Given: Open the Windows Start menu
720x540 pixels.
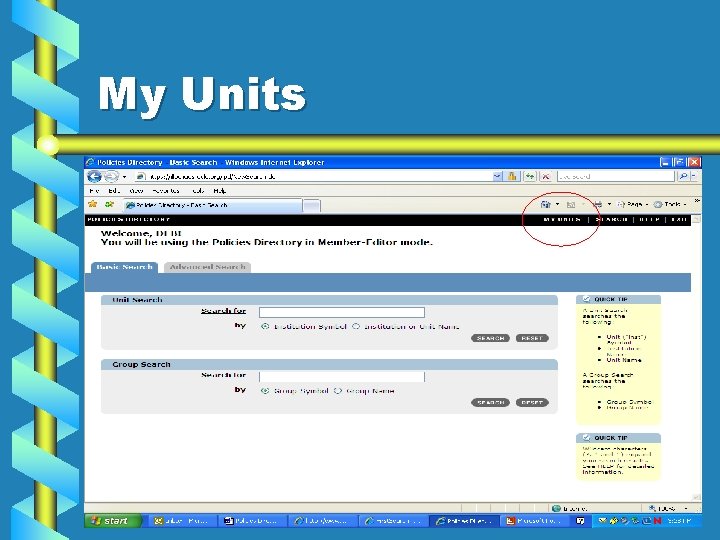Looking at the screenshot, I should pos(113,521).
